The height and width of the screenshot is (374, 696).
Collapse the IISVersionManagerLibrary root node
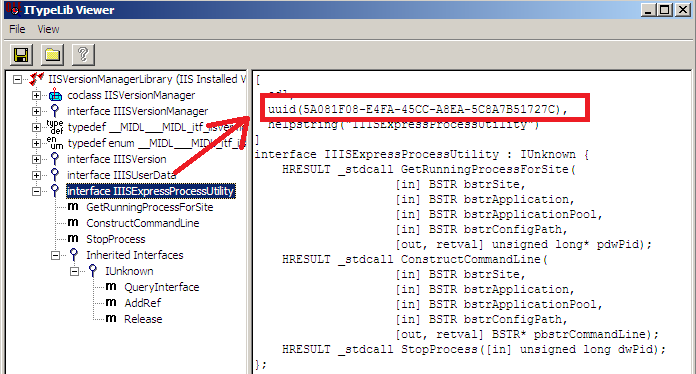(x=17, y=80)
